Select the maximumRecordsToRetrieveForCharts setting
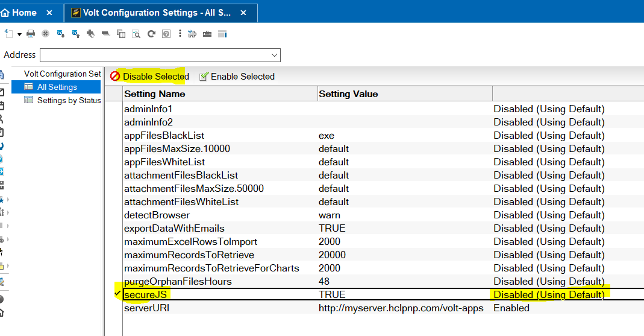 (211, 268)
